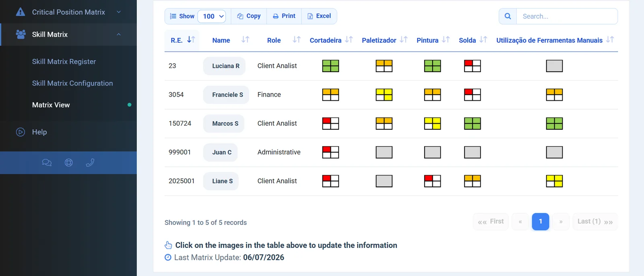Click the Marcos S name badge
The width and height of the screenshot is (644, 276).
pos(224,124)
